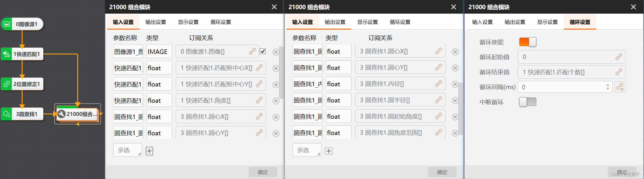Delete the 快速匹配1.角度[] parameter row
The image size is (644, 179).
click(x=276, y=101)
